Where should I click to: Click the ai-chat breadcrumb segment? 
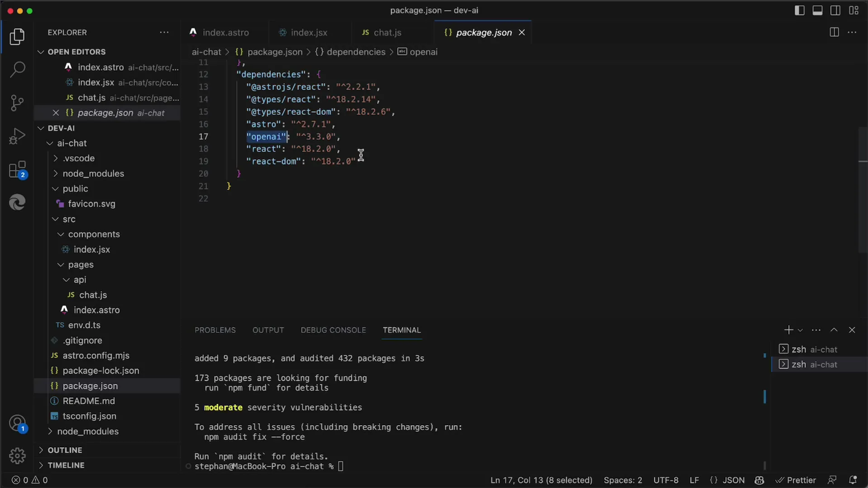pos(206,52)
